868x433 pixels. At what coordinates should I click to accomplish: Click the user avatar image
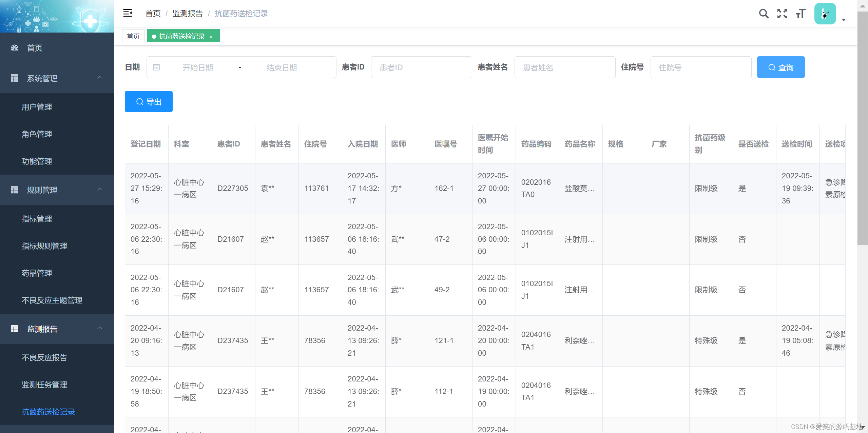coord(825,14)
